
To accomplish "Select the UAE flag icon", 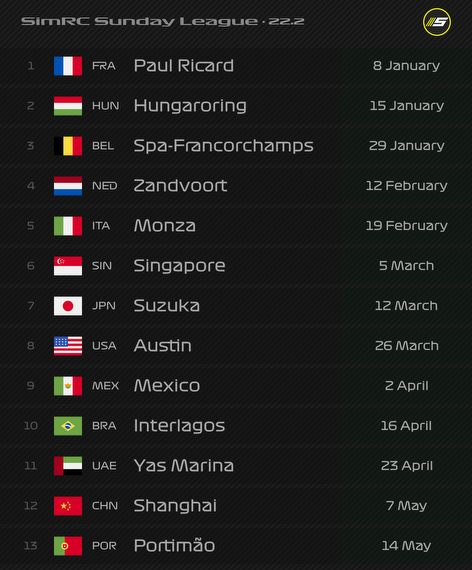I will (68, 466).
